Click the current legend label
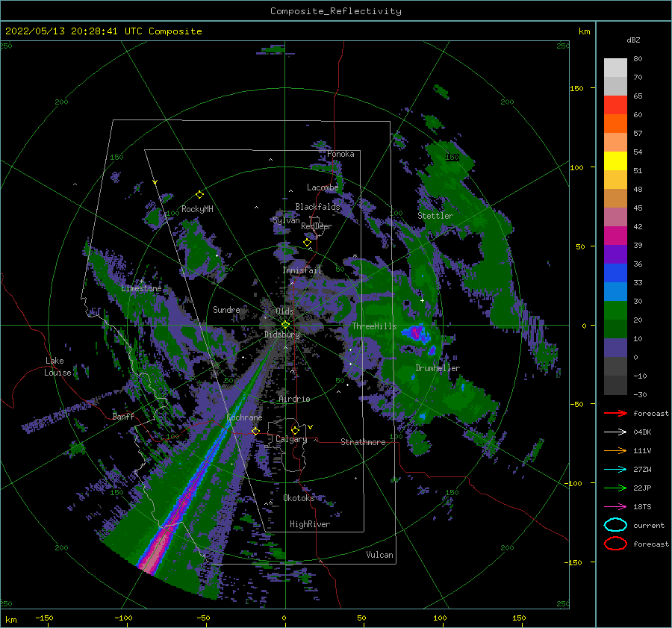Viewport: 672px width, 628px height. pyautogui.click(x=648, y=525)
